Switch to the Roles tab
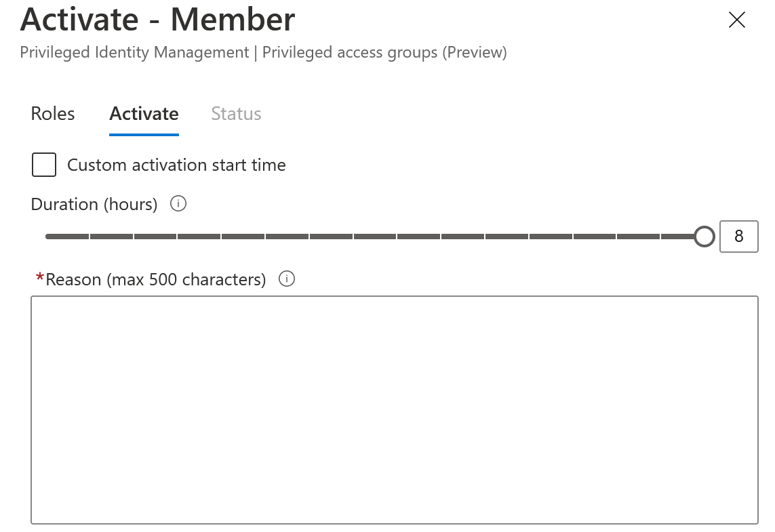 [53, 114]
